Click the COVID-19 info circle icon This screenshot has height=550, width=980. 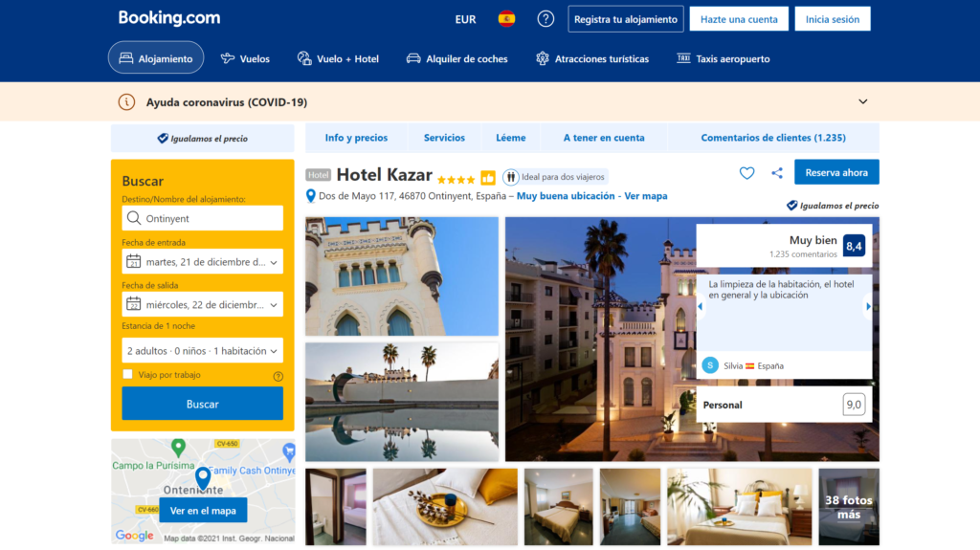(127, 102)
